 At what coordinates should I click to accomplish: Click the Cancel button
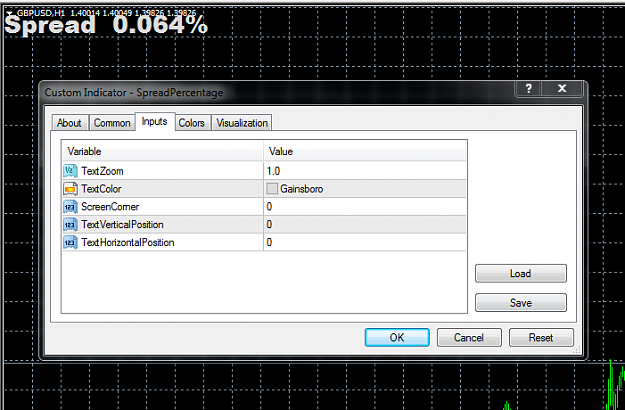tap(469, 337)
